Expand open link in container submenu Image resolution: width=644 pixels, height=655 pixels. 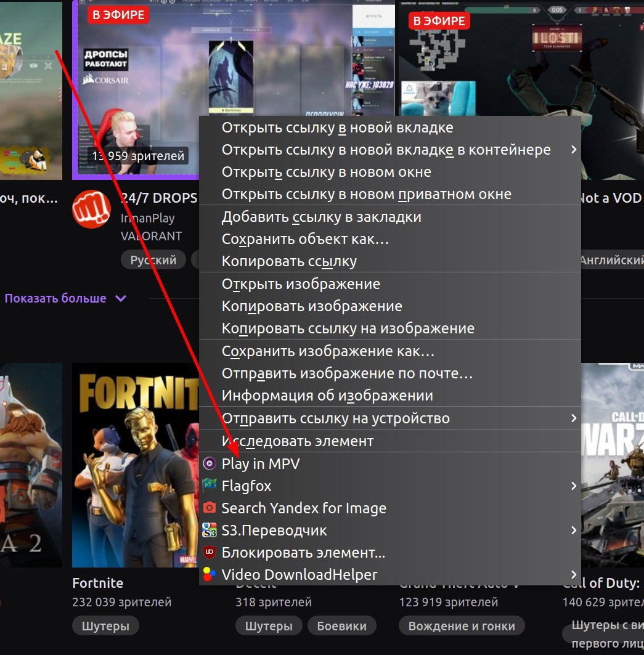[390, 150]
